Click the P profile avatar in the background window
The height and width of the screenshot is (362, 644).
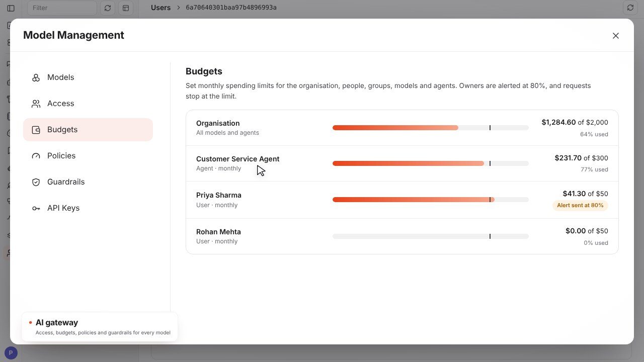pyautogui.click(x=11, y=353)
